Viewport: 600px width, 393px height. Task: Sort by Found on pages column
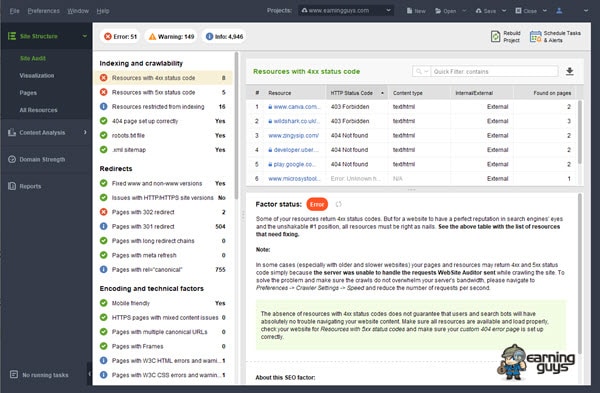(545, 93)
